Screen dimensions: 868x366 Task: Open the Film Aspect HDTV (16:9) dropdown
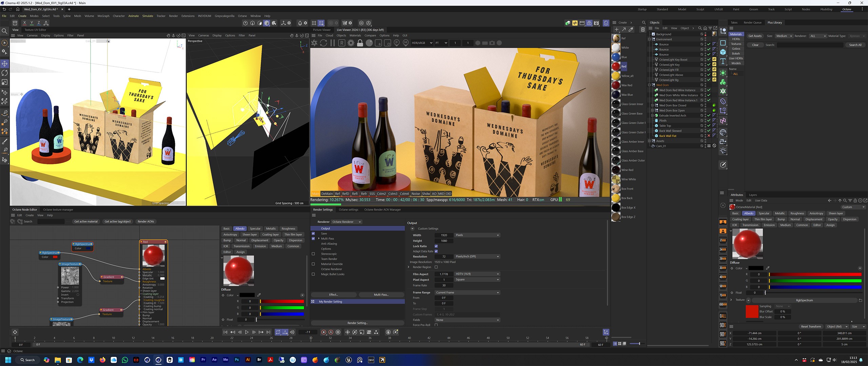(477, 274)
